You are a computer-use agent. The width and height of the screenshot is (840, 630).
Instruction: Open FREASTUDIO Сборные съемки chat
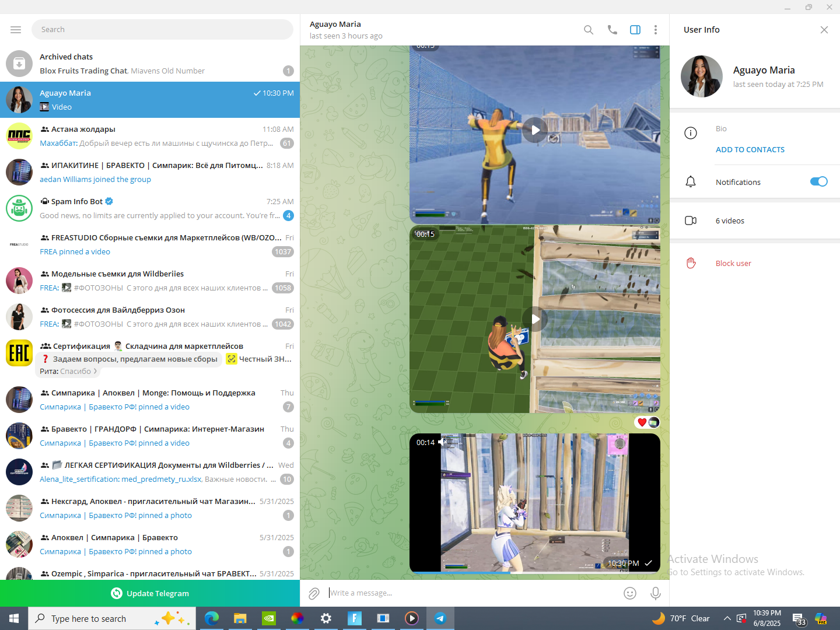(150, 244)
